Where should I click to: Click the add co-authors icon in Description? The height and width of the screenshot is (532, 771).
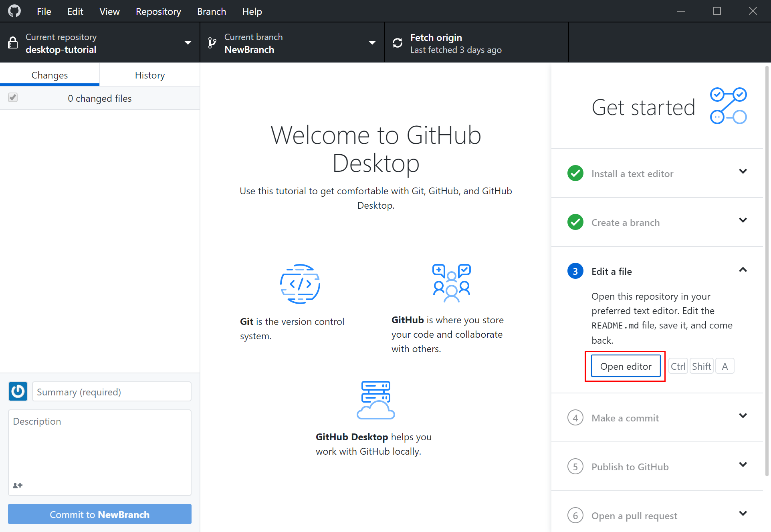18,485
